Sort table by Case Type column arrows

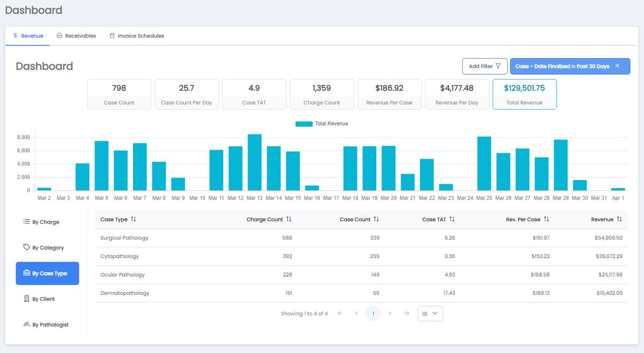click(134, 219)
